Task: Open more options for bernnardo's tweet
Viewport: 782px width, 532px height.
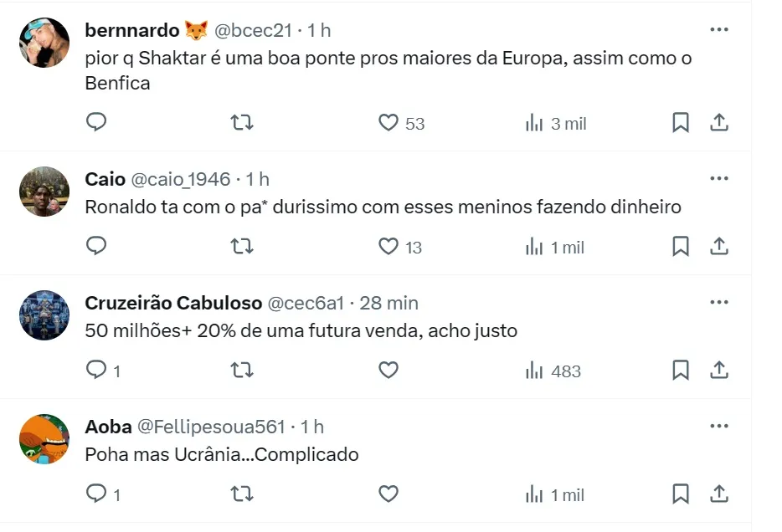Action: (718, 30)
